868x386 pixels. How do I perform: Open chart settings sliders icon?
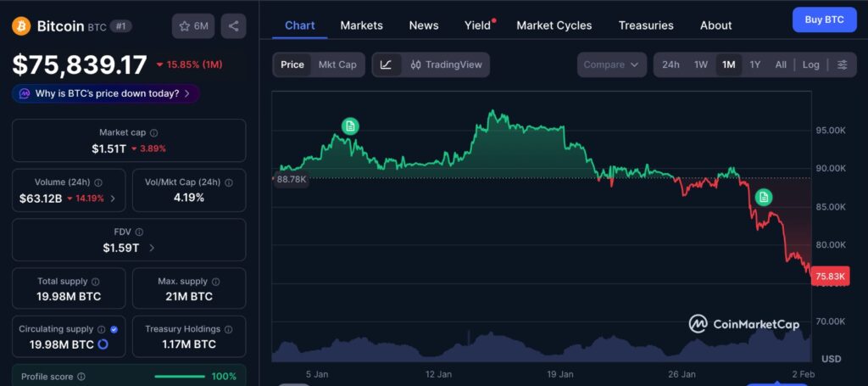coord(842,64)
